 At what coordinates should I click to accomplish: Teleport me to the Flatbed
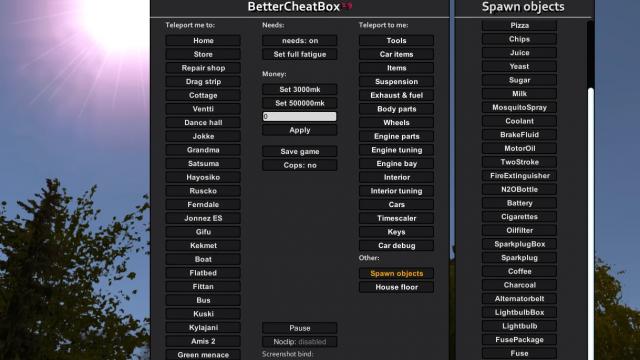tap(203, 273)
